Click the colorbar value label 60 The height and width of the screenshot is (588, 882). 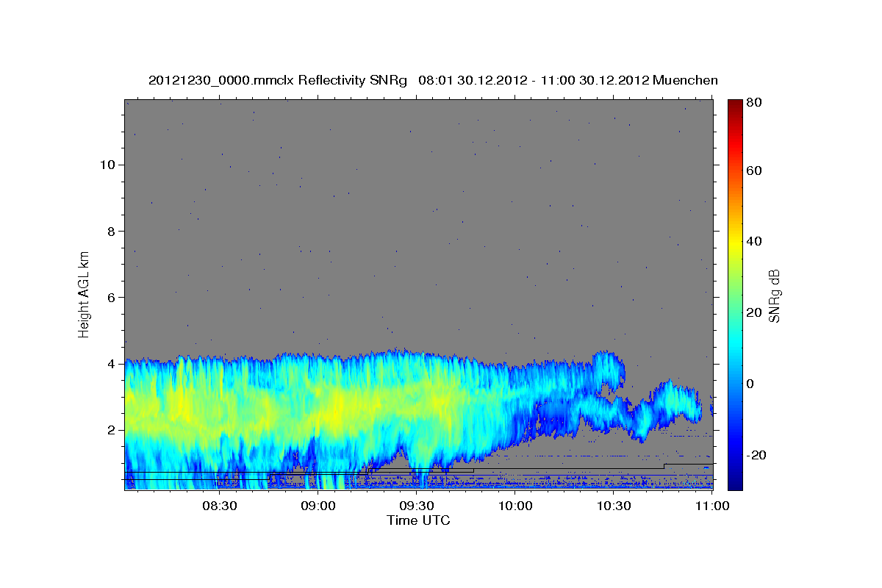tap(753, 171)
